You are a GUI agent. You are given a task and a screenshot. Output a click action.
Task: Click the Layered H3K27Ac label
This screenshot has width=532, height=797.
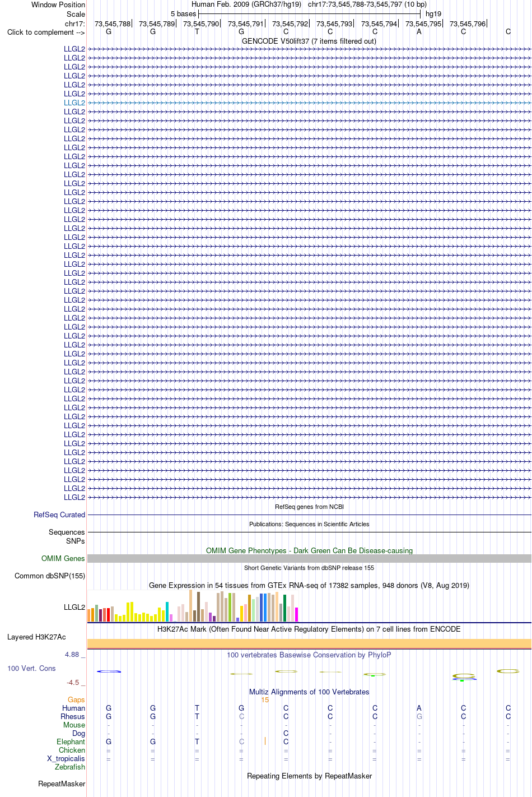[x=36, y=637]
